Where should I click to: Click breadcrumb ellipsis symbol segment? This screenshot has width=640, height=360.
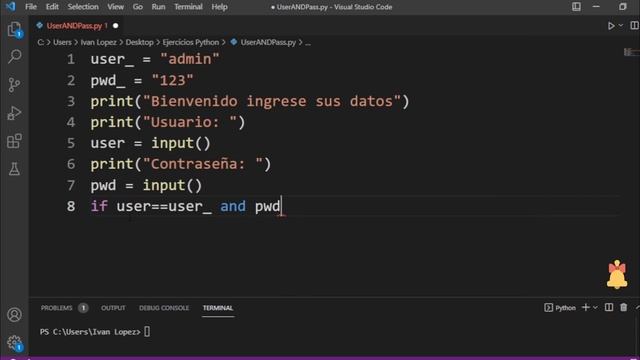(308, 42)
